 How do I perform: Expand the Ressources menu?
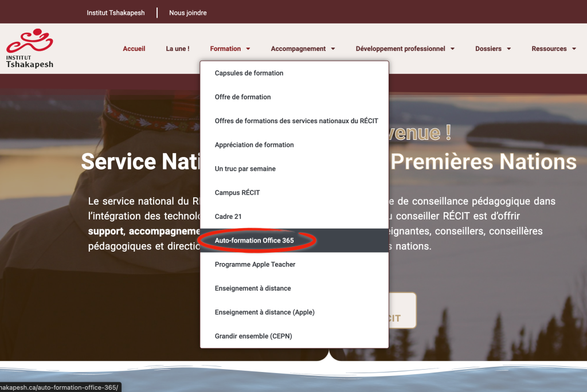(553, 49)
